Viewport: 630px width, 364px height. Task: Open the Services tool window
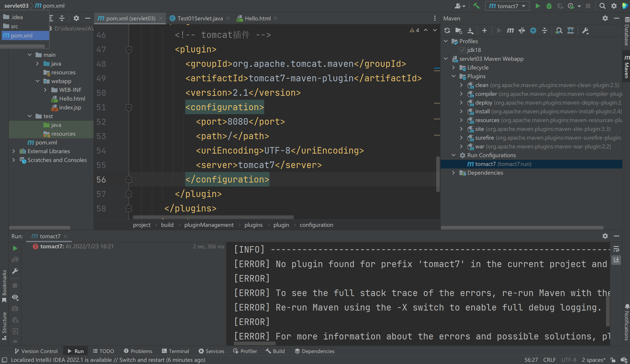pyautogui.click(x=212, y=351)
